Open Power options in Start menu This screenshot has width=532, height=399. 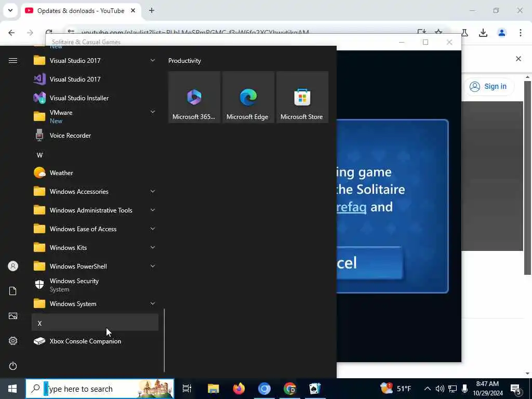tap(13, 366)
